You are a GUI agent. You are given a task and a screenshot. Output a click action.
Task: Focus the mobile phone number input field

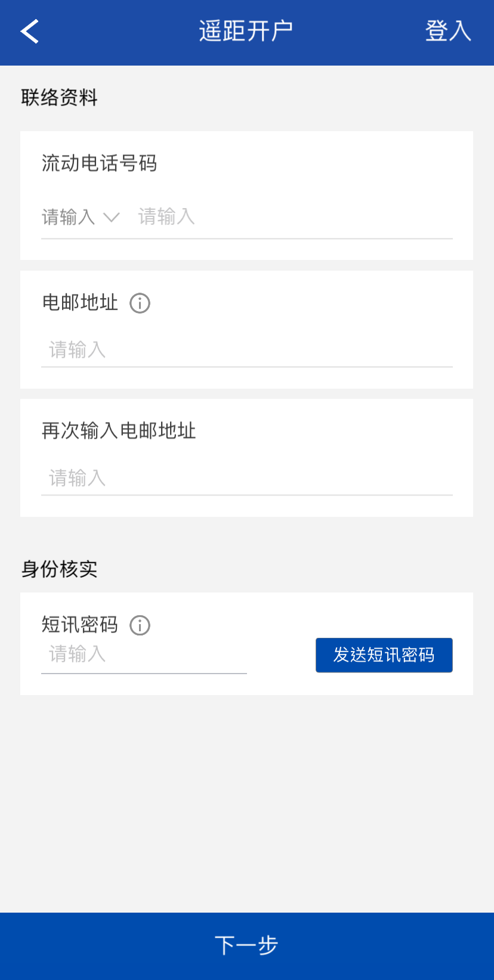[x=292, y=217]
